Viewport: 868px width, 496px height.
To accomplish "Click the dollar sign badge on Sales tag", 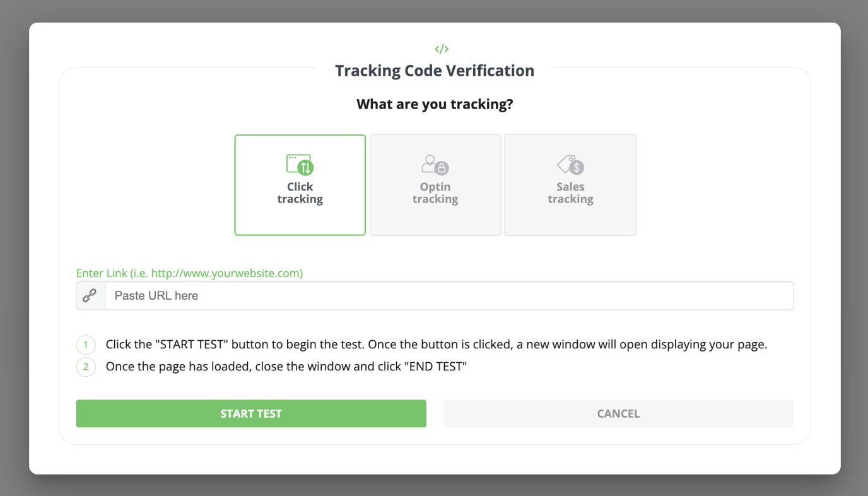I will click(575, 168).
